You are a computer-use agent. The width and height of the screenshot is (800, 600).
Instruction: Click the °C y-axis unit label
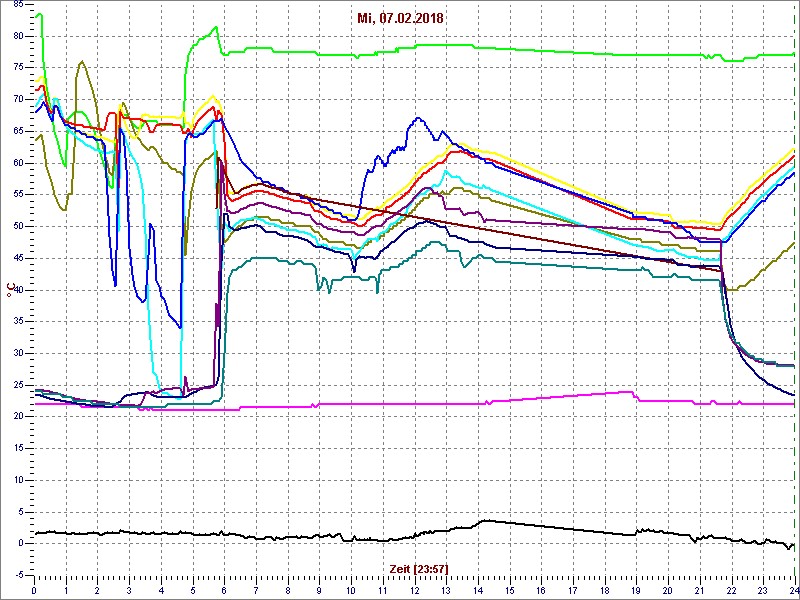click(11, 290)
